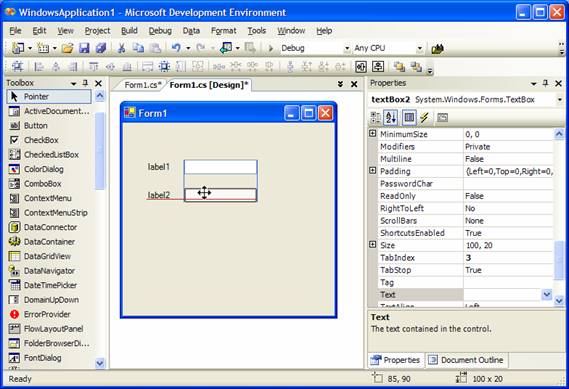Close the Form1.cs [Design] document
Screen dimensions: 569x389
354,84
